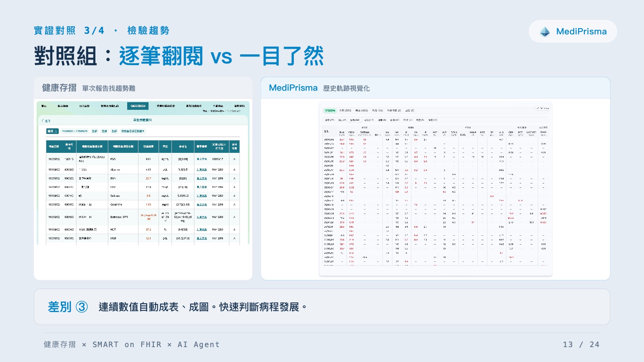Click the institution link in the Estimated GFR row
This screenshot has height=362, width=644.
[202, 217]
